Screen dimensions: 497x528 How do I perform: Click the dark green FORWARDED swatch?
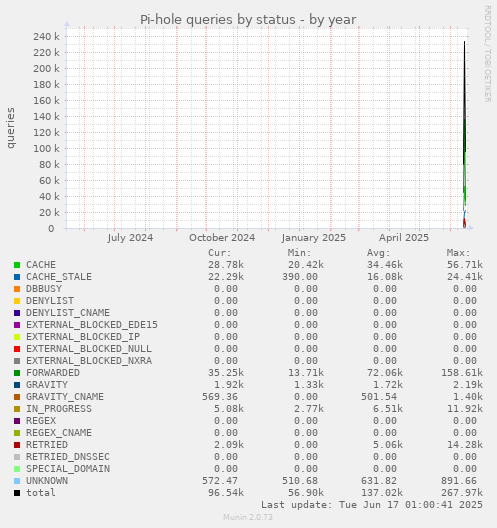point(17,373)
